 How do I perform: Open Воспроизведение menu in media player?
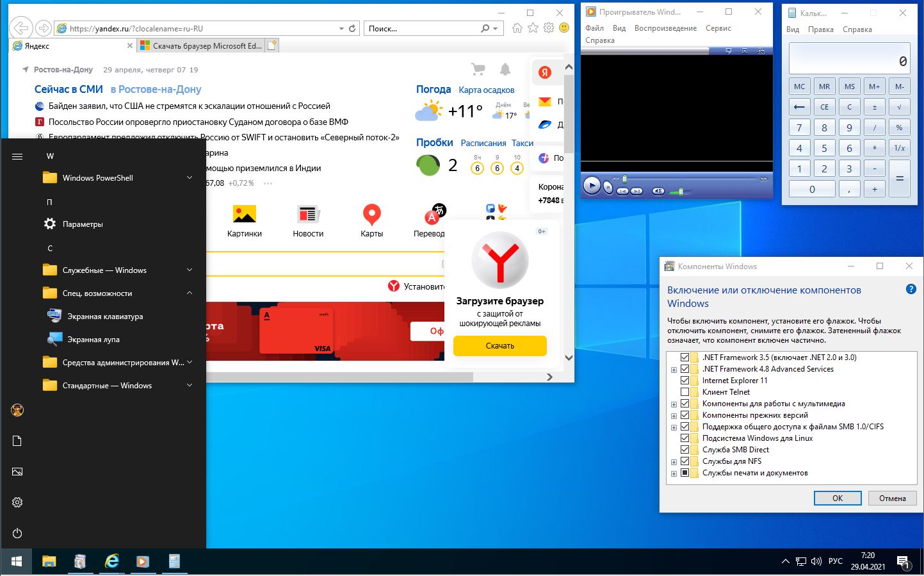[665, 28]
